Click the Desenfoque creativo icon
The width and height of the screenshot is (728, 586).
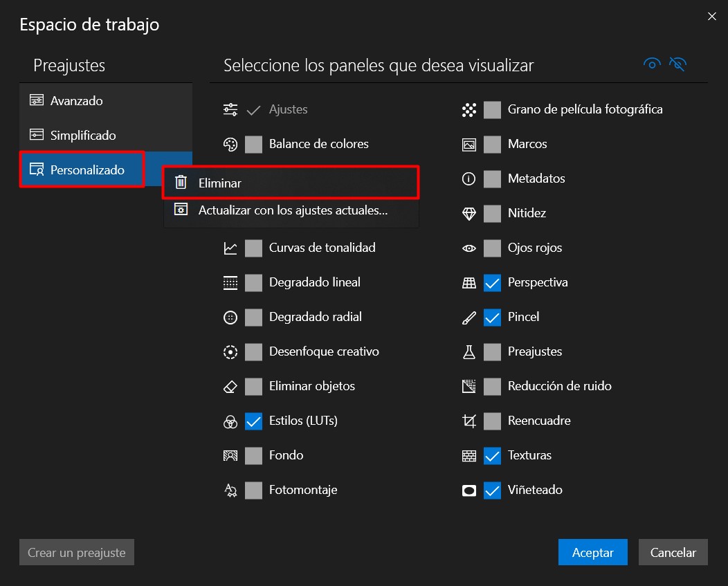(x=230, y=352)
